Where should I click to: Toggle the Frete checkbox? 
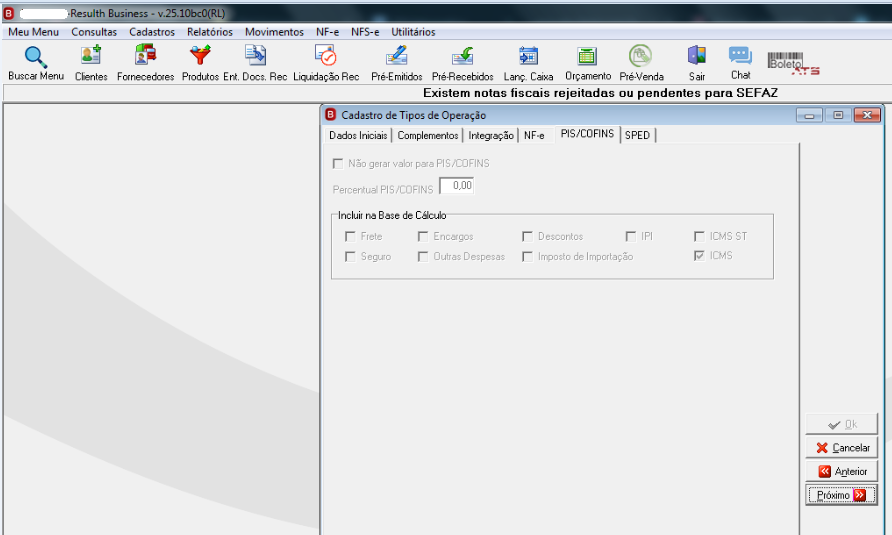click(x=350, y=236)
